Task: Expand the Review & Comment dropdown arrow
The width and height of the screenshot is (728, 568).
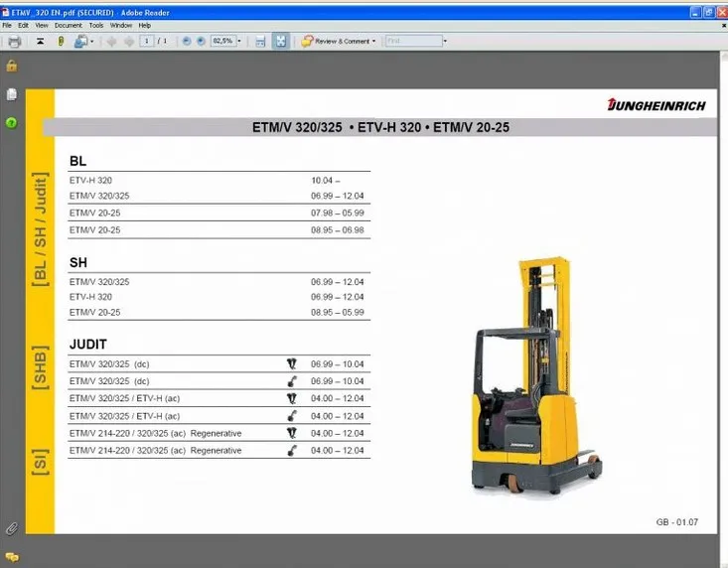Action: coord(373,41)
